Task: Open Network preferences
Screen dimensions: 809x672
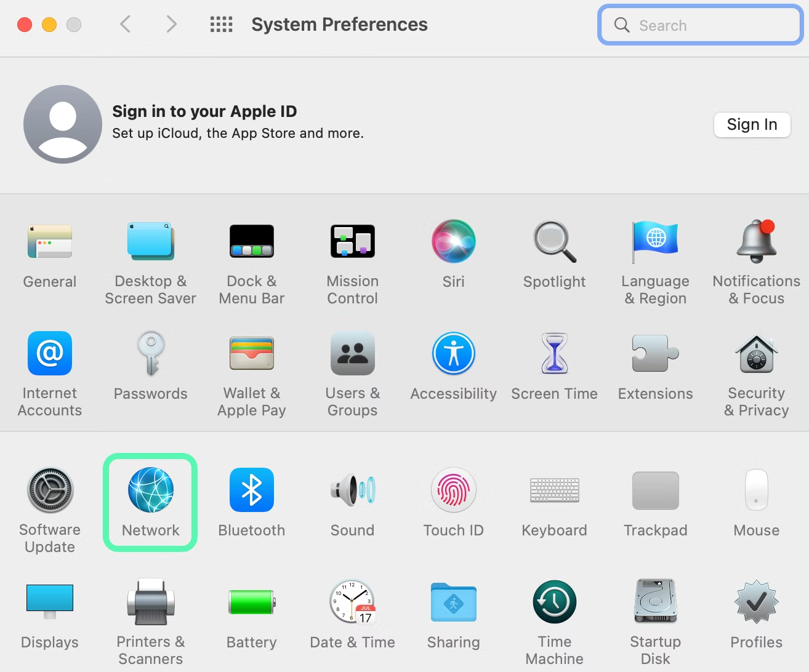Action: (x=150, y=502)
